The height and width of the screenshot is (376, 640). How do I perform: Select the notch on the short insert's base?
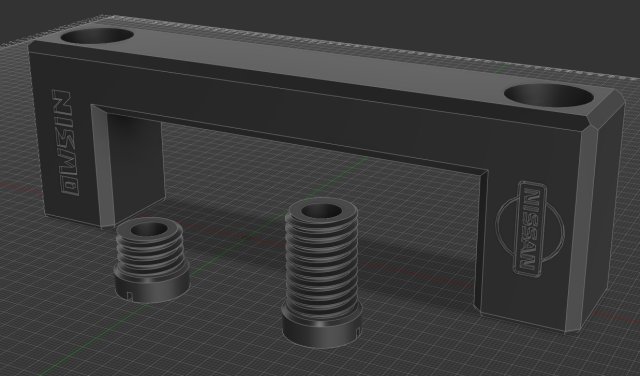click(x=129, y=295)
